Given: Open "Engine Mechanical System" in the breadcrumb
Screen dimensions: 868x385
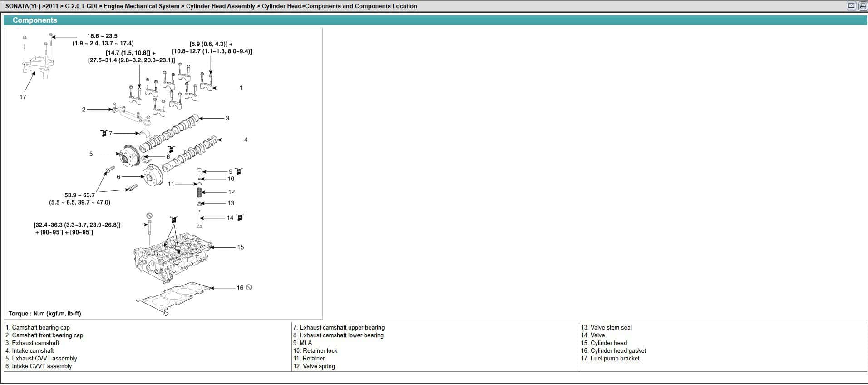Looking at the screenshot, I should (141, 6).
